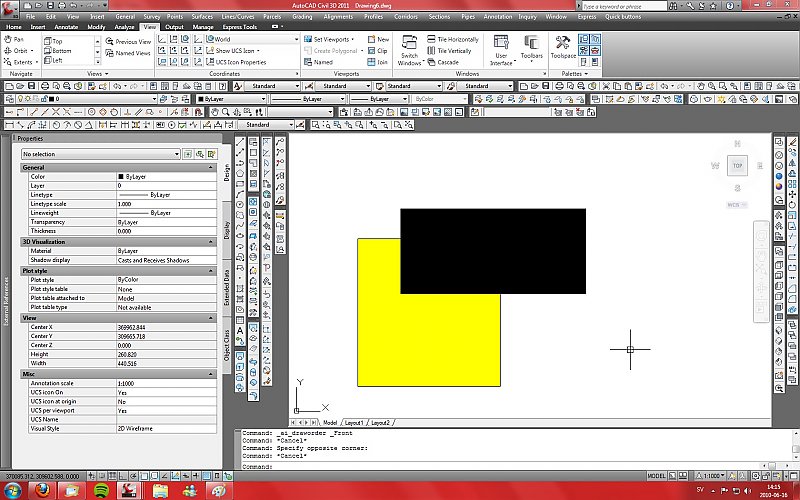Viewport: 800px width, 500px height.
Task: Click Switch Windows button
Action: pos(409,50)
